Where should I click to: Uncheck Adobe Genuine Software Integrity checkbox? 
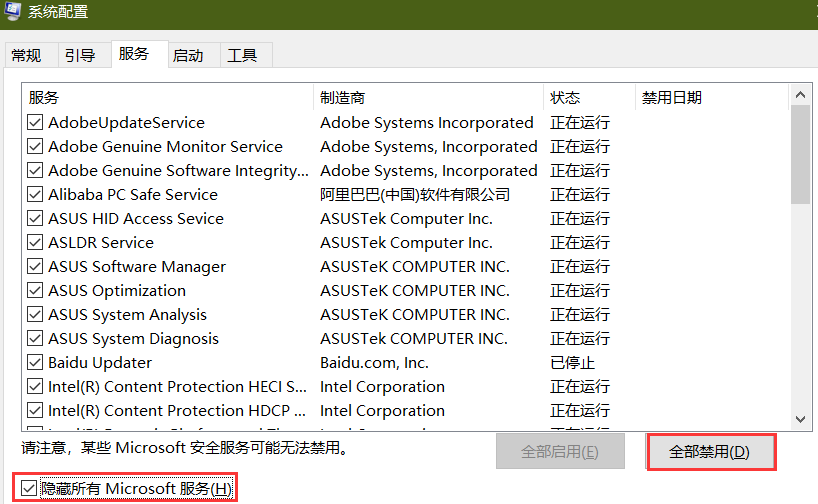[x=35, y=171]
